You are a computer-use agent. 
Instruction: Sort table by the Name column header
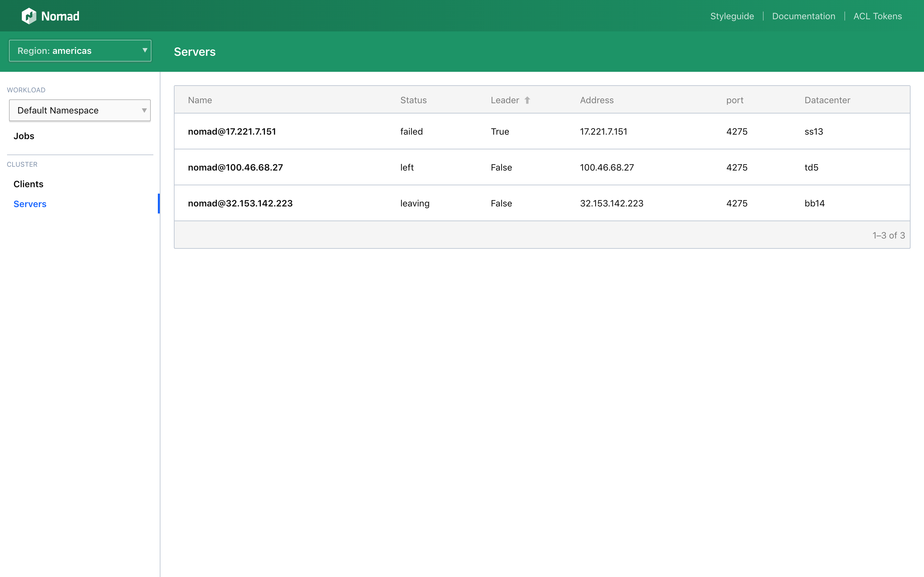click(200, 100)
